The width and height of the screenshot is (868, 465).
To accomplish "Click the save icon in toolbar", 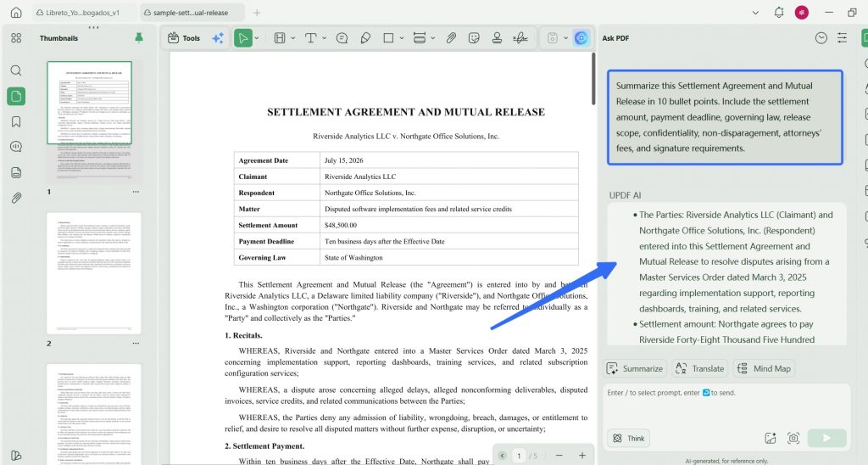I will (553, 37).
